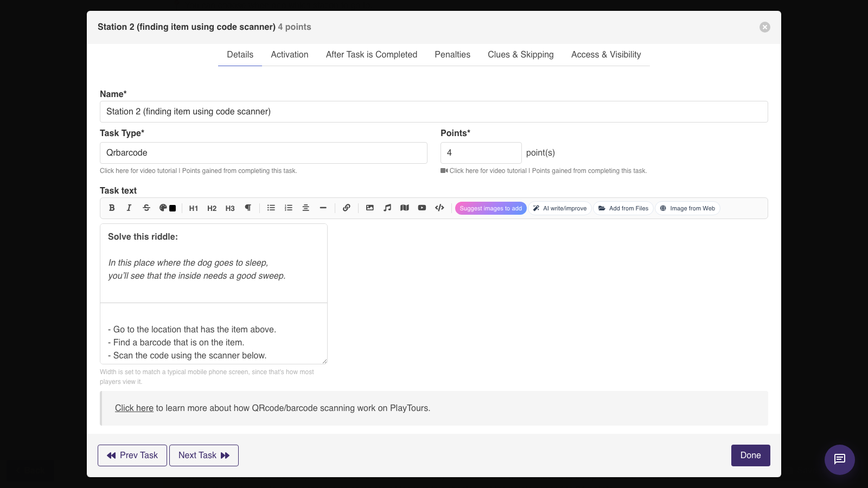Focus the Points number field
The width and height of the screenshot is (868, 488).
tap(481, 153)
